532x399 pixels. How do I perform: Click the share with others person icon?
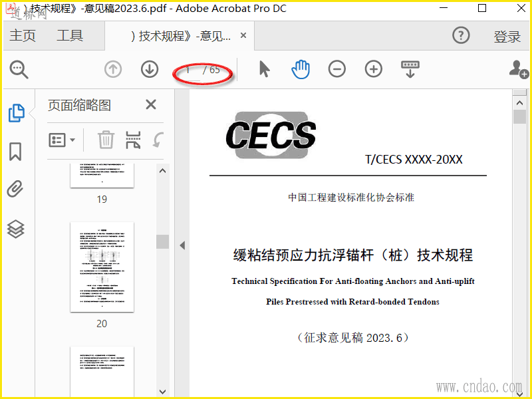[519, 69]
